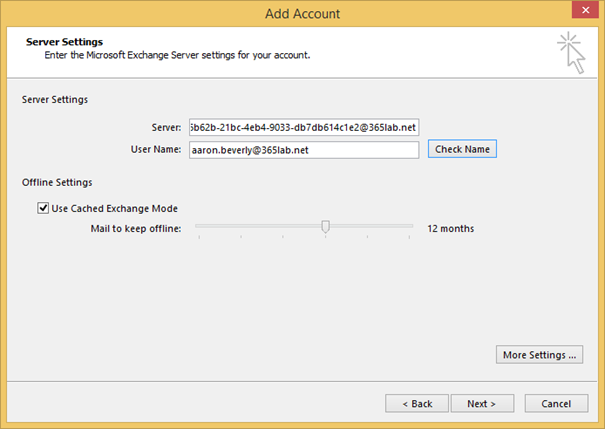Click the Use Cached Exchange Mode label

pyautogui.click(x=114, y=208)
